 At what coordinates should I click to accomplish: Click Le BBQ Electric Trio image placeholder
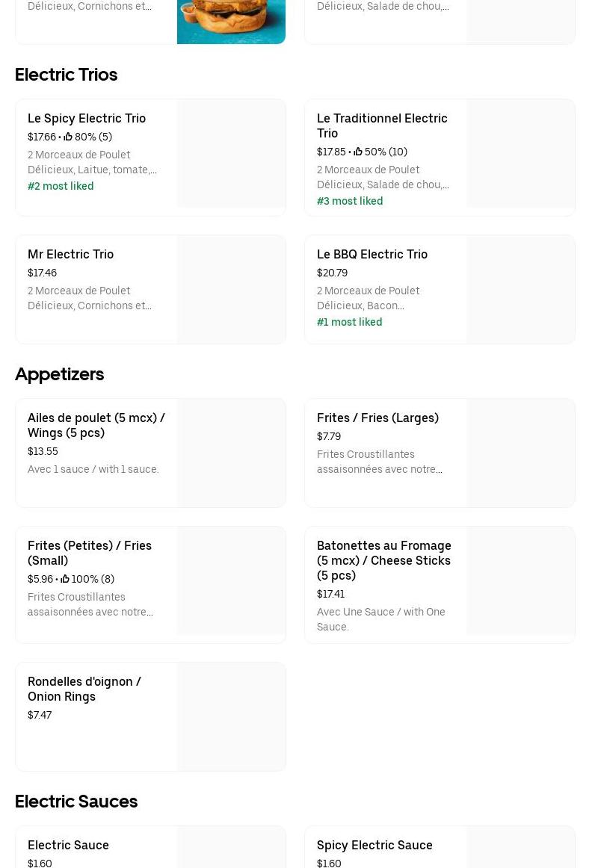520,290
